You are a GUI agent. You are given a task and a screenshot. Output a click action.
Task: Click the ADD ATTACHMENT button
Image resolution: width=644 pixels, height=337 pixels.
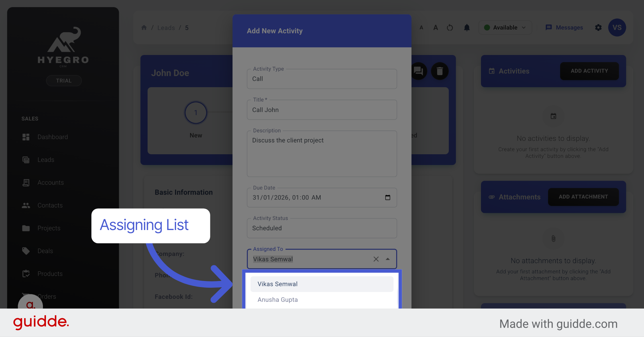[583, 197]
